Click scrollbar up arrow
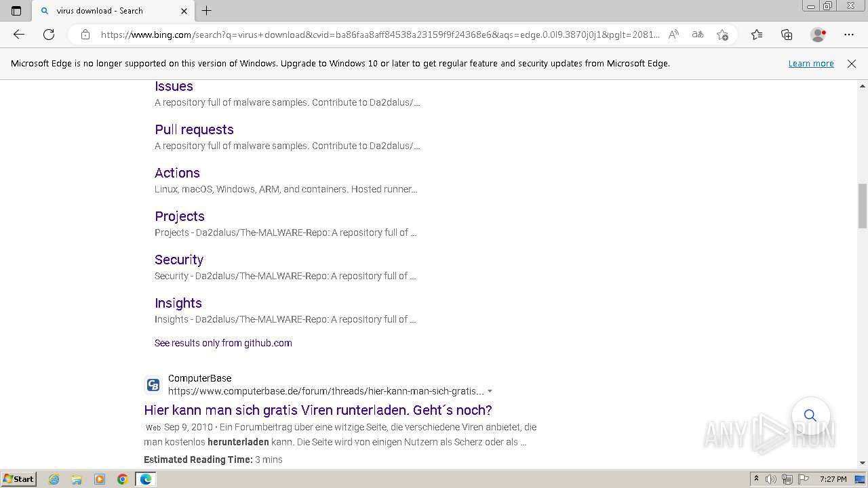 [863, 86]
